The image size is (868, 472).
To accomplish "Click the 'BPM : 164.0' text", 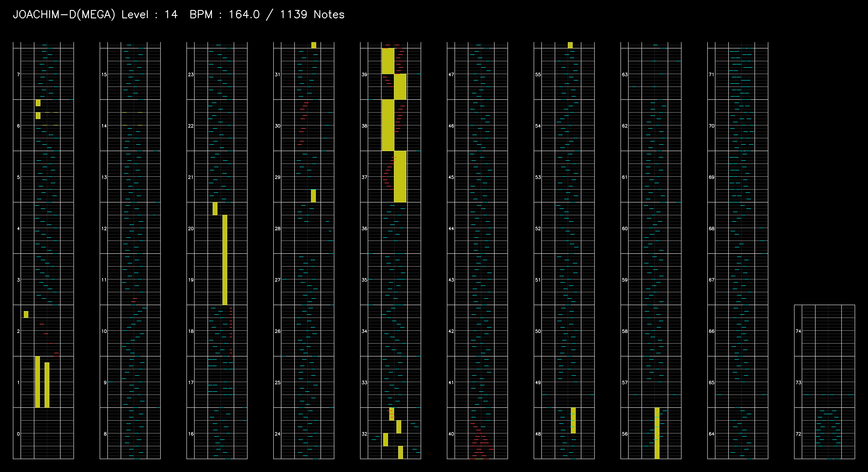I will [x=225, y=14].
